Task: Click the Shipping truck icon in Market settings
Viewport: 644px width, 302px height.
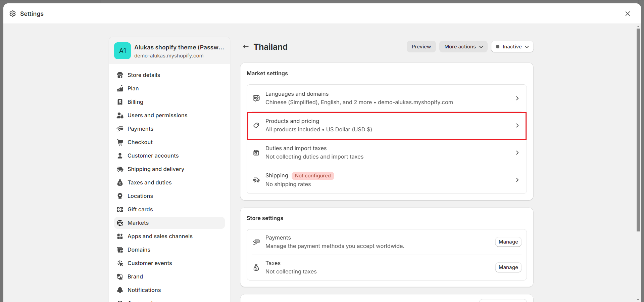Action: click(256, 180)
